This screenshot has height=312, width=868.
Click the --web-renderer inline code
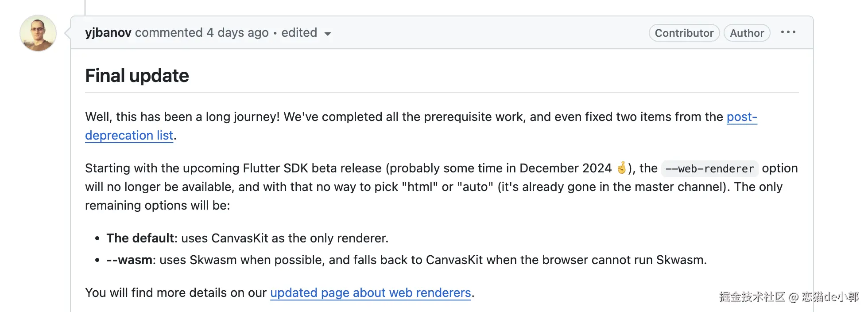pos(709,169)
